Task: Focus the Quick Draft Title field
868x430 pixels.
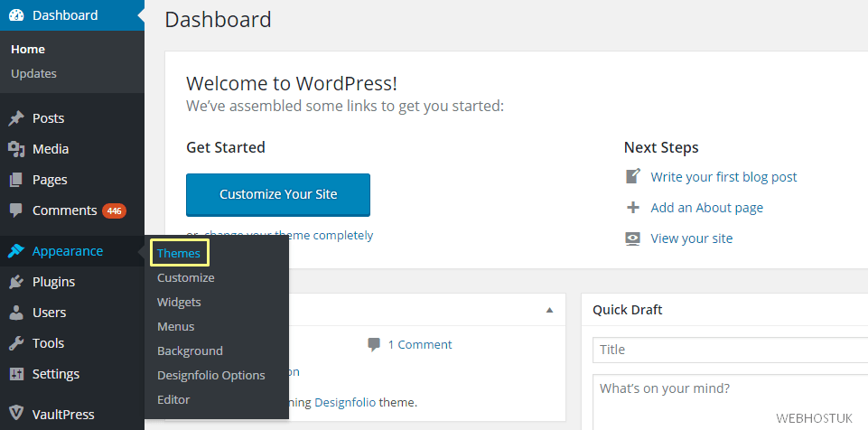Action: (x=730, y=350)
